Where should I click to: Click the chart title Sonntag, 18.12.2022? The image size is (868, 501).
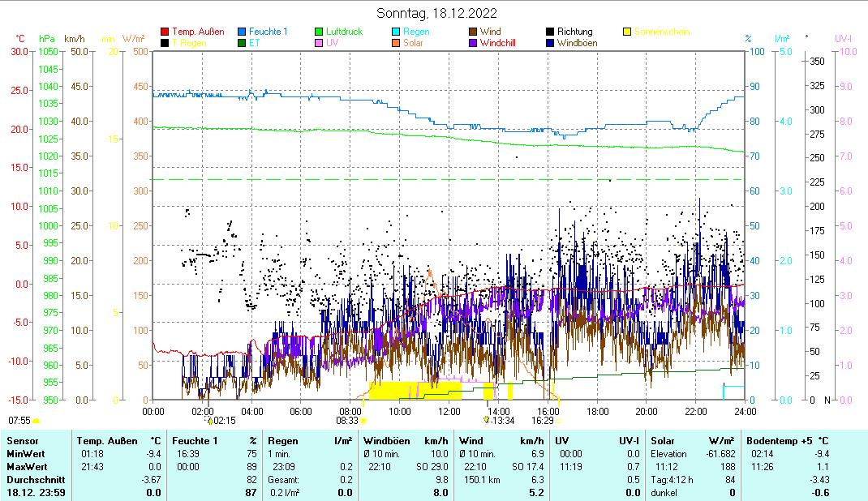(x=437, y=13)
